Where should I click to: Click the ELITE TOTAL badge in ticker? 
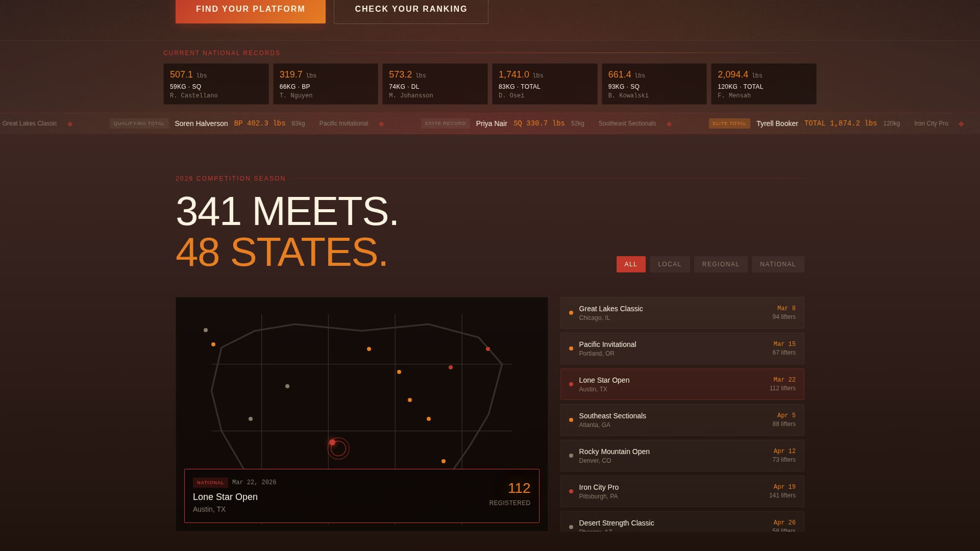coord(729,123)
